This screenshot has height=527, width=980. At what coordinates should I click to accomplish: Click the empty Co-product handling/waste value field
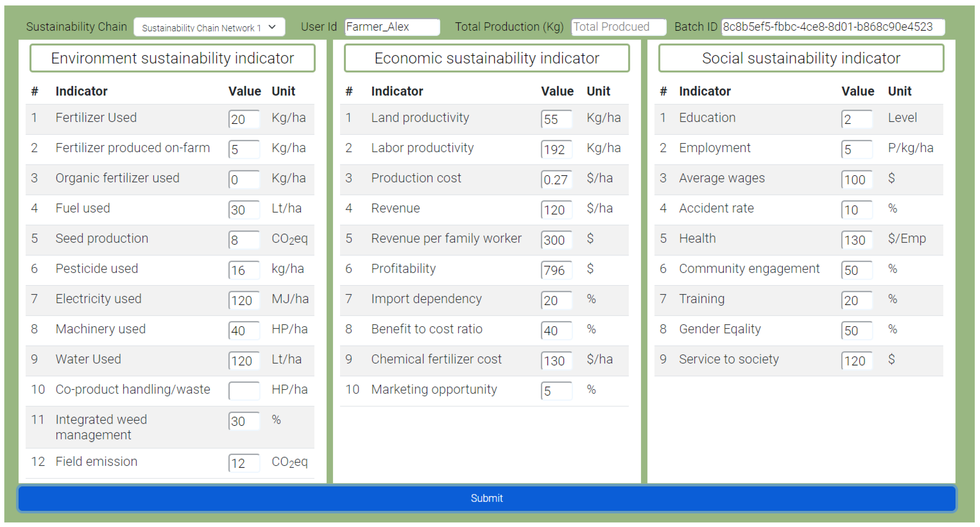pos(244,391)
